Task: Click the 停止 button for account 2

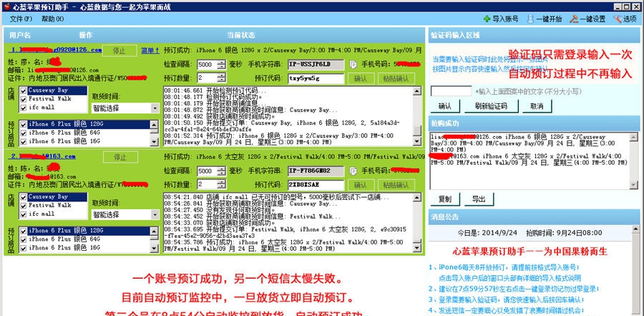Action: click(120, 157)
